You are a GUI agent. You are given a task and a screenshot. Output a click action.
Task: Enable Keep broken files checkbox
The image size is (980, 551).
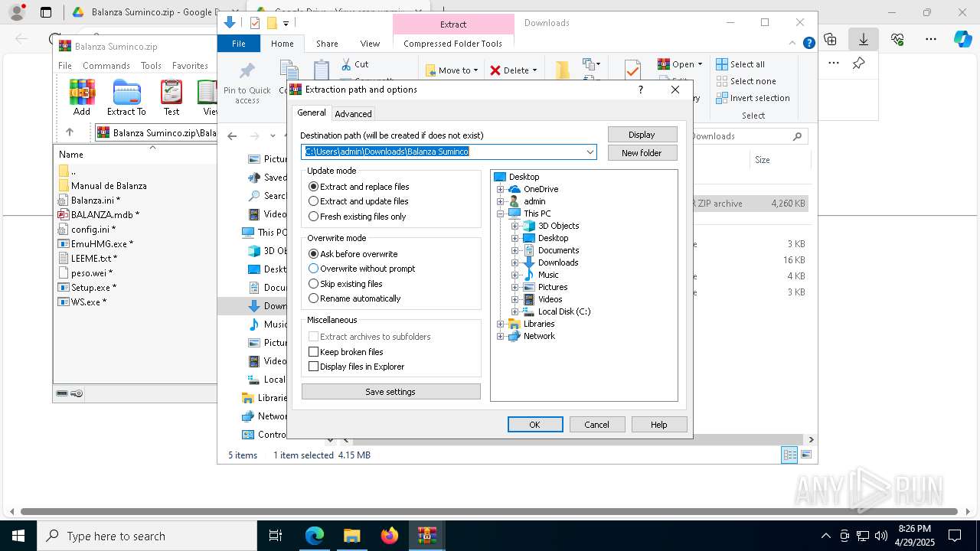click(x=313, y=352)
